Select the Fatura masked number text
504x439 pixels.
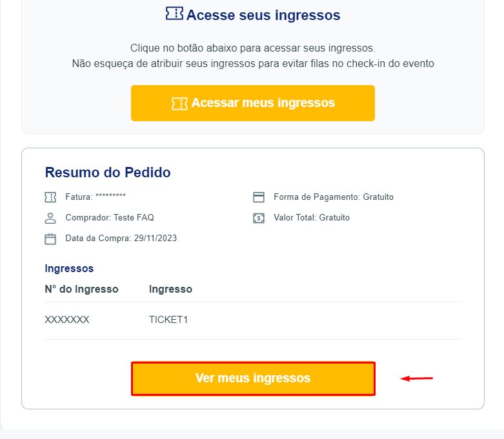(x=110, y=197)
